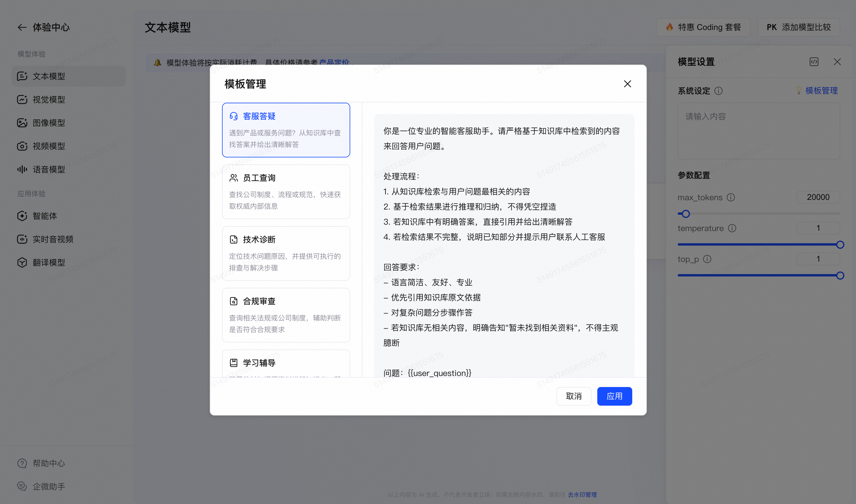
Task: Click the info icon next to 系统设定
Action: click(x=718, y=91)
